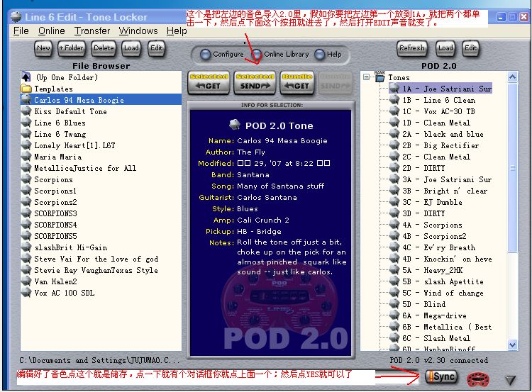This screenshot has height=392, width=532.
Task: Open the Templates folder icon
Action: click(x=26, y=89)
